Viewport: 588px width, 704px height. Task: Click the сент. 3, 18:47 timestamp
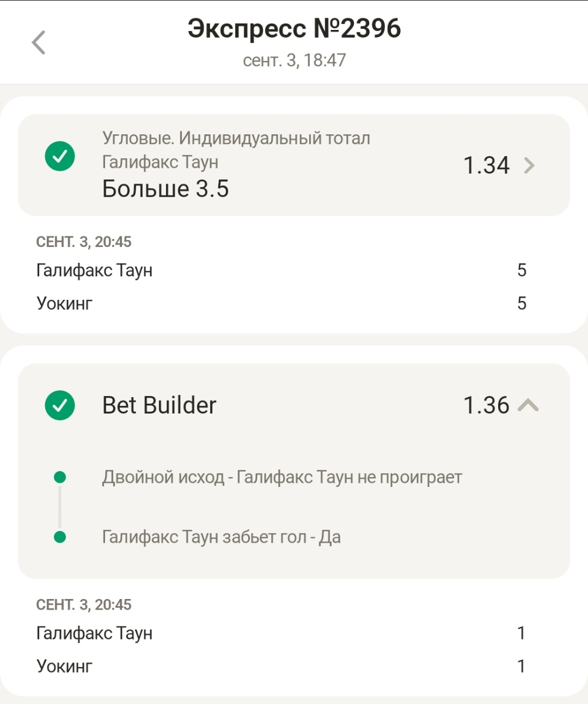coord(294,60)
